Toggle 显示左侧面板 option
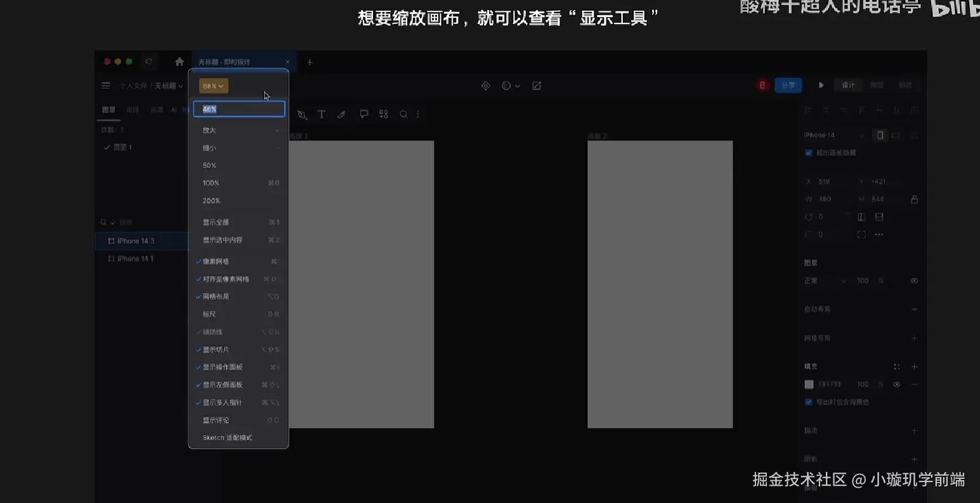The height and width of the screenshot is (503, 980). coord(238,384)
